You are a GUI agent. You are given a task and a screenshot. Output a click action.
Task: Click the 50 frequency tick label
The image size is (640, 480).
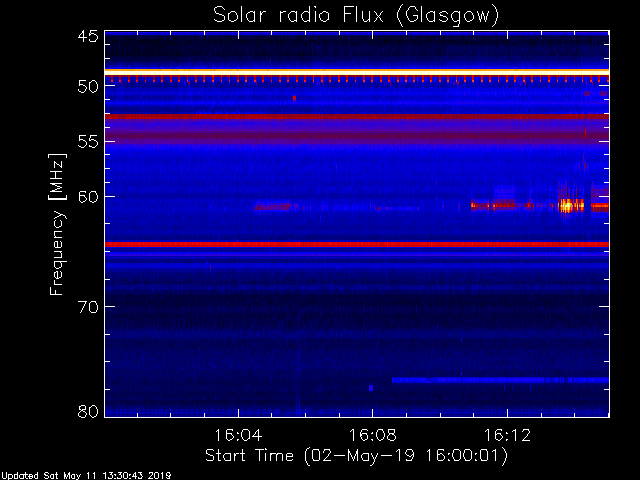tap(88, 87)
